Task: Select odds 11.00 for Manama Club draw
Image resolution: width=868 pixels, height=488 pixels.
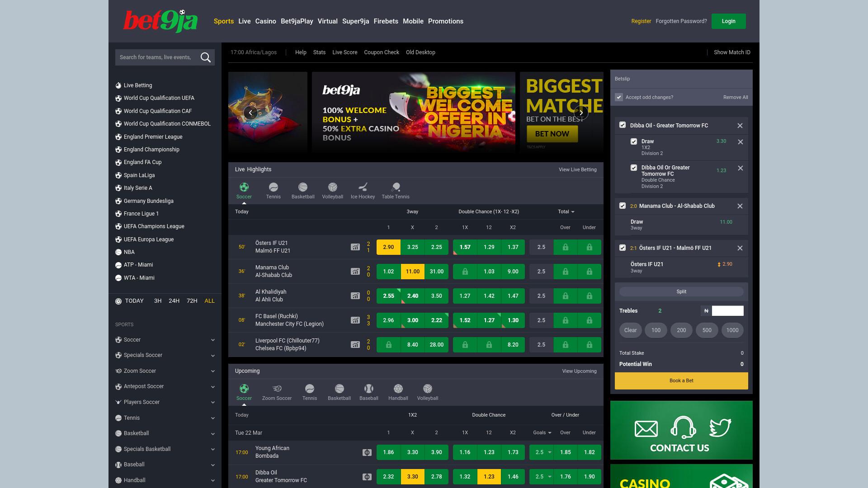Action: (413, 272)
